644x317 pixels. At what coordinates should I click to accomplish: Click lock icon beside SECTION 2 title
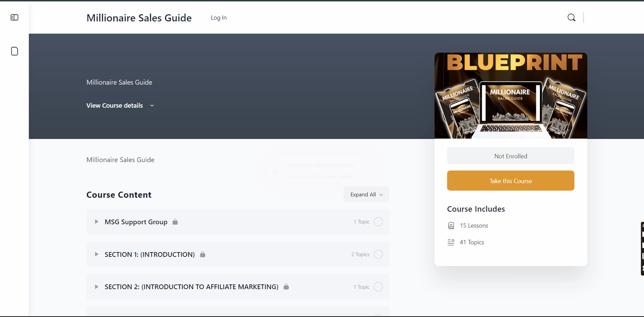286,287
